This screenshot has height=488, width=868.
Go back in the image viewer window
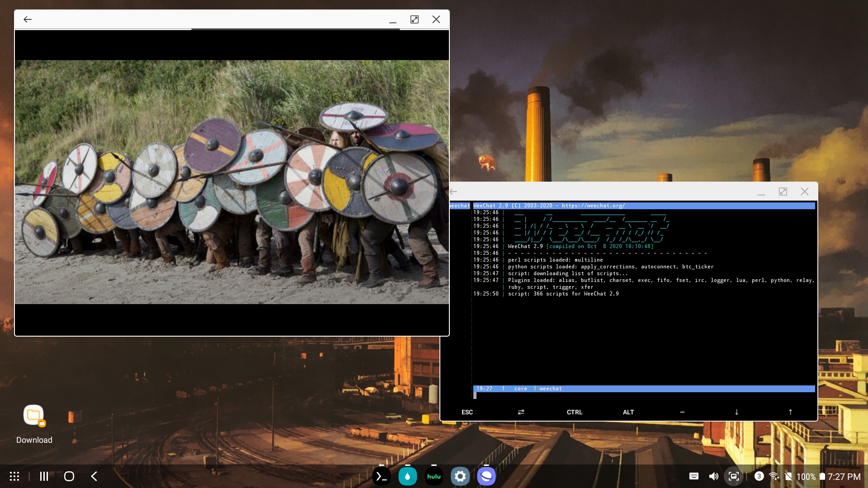(x=28, y=19)
